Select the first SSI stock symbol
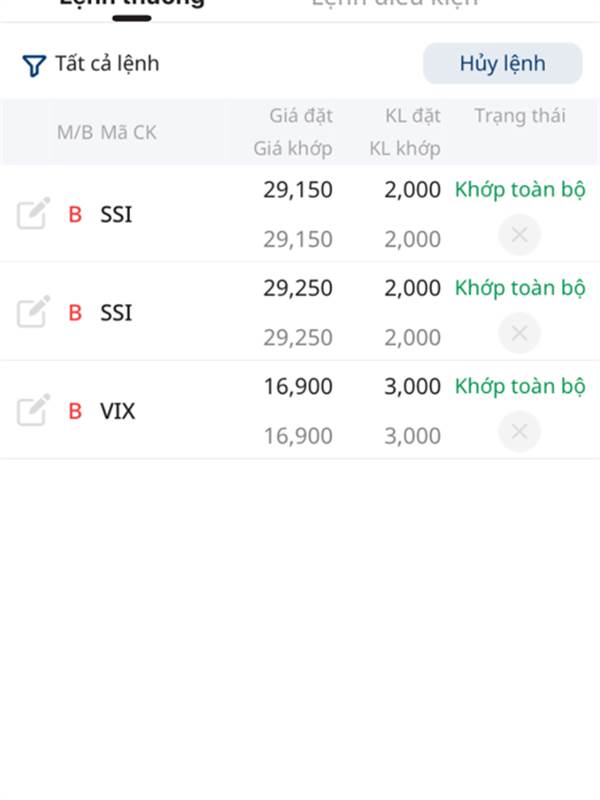Screen dimensions: 600x800 point(116,214)
